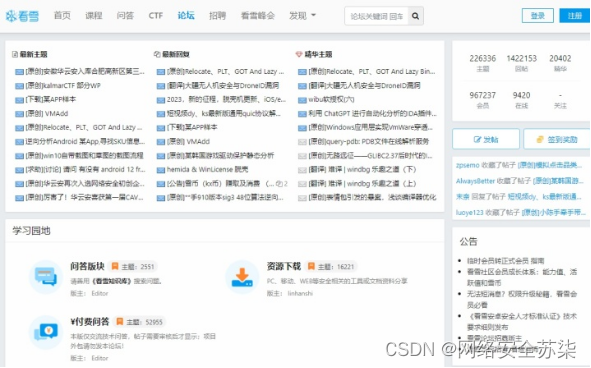
Task: Open zpsemo user link in activity feed
Action: 467,165
